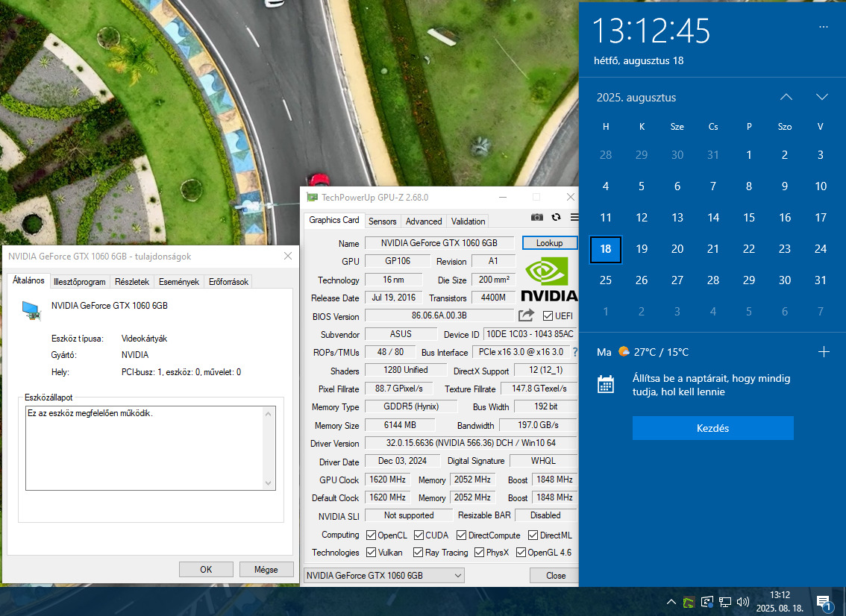
Task: Open the volume speaker icon in taskbar
Action: [x=743, y=602]
